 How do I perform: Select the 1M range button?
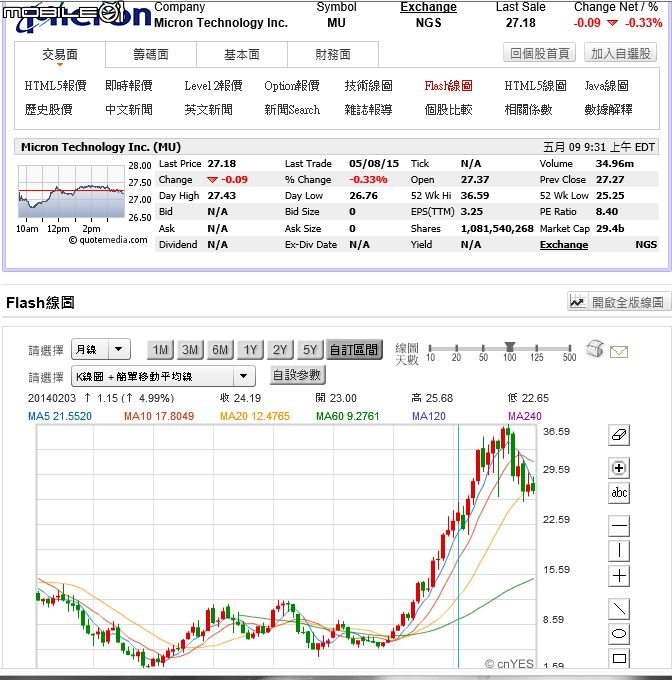pos(160,350)
